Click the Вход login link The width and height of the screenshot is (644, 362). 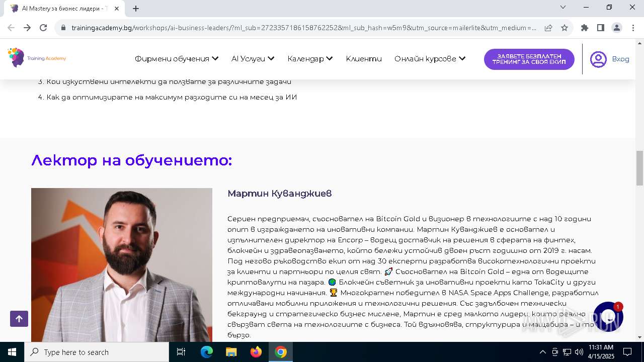tap(620, 59)
